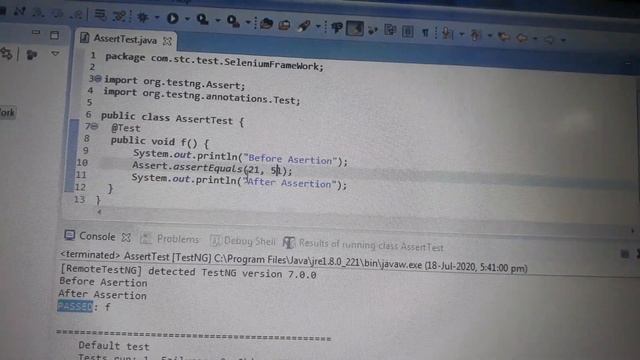Click 'Before Asertion' console output line

(x=103, y=282)
